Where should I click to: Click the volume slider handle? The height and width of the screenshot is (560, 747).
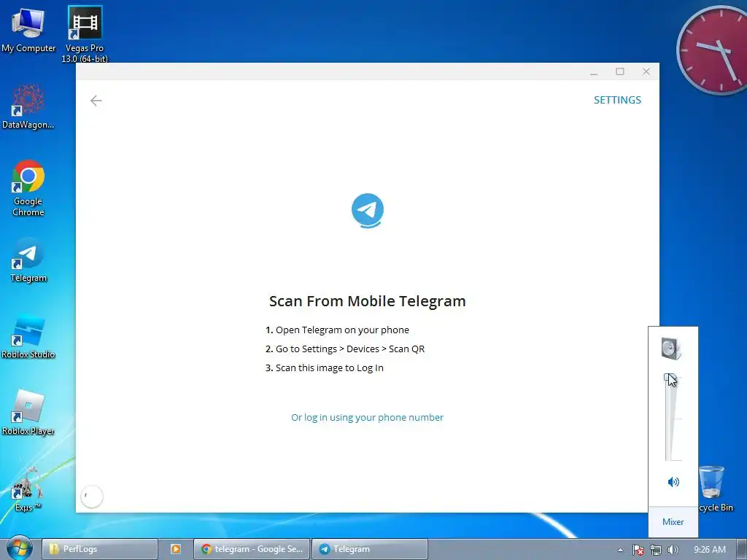click(670, 378)
